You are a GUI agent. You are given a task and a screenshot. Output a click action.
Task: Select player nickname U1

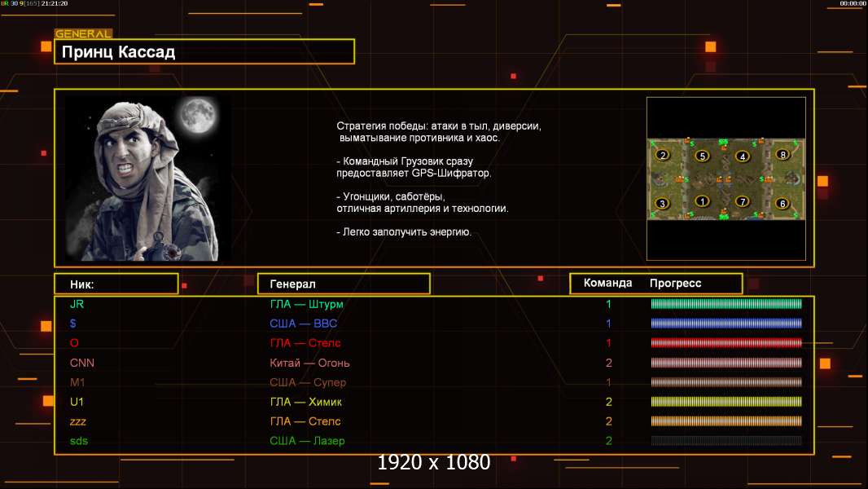tap(77, 402)
